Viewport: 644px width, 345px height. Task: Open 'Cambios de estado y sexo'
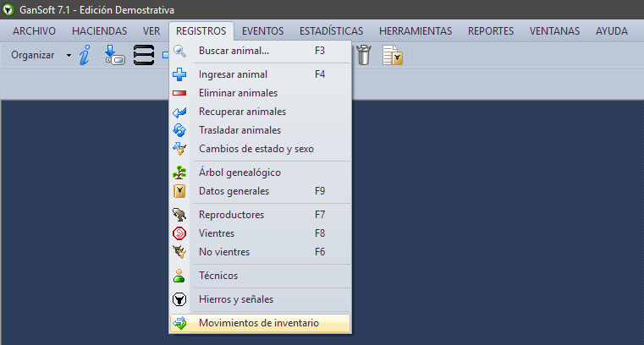coord(261,149)
